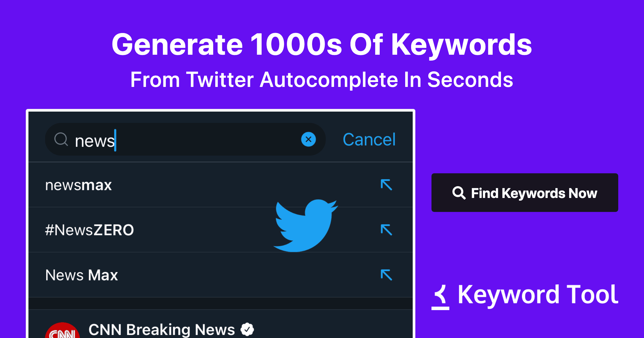
Task: Clear search text with the X icon
Action: (308, 139)
